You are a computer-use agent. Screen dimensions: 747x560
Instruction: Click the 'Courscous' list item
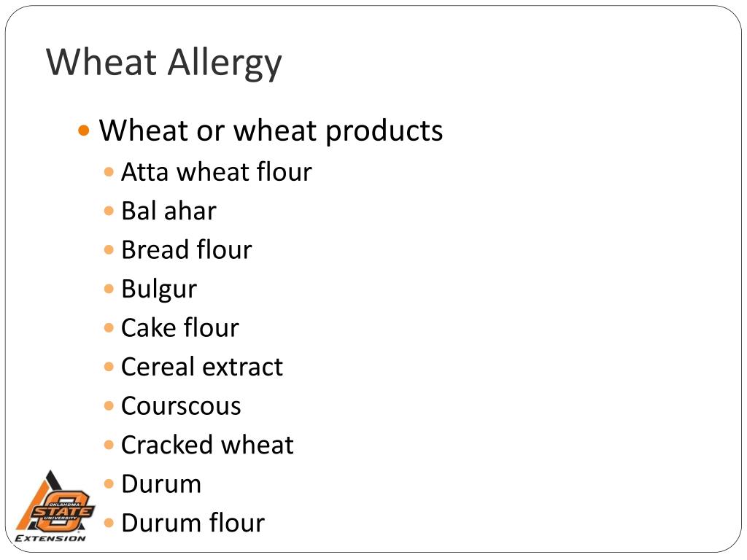[x=181, y=406]
